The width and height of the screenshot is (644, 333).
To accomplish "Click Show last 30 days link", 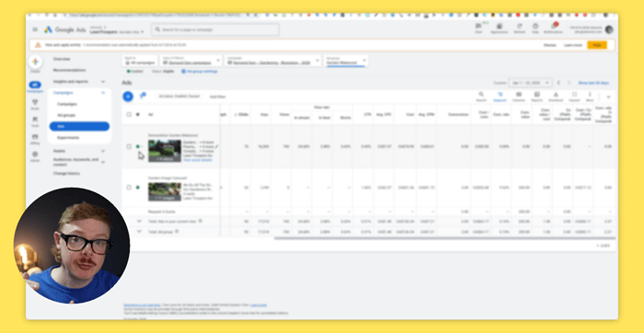I will click(593, 83).
